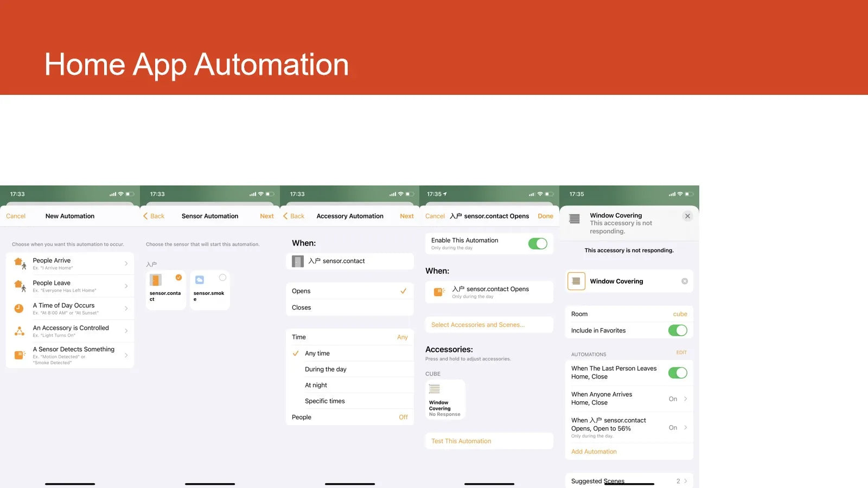
Task: Click the Add Automation link
Action: (x=593, y=452)
